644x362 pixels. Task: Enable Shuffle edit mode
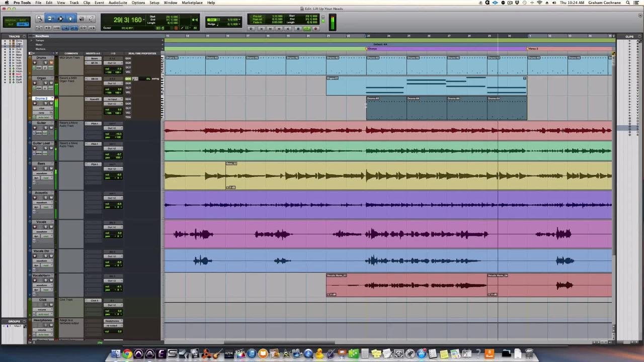10,20
